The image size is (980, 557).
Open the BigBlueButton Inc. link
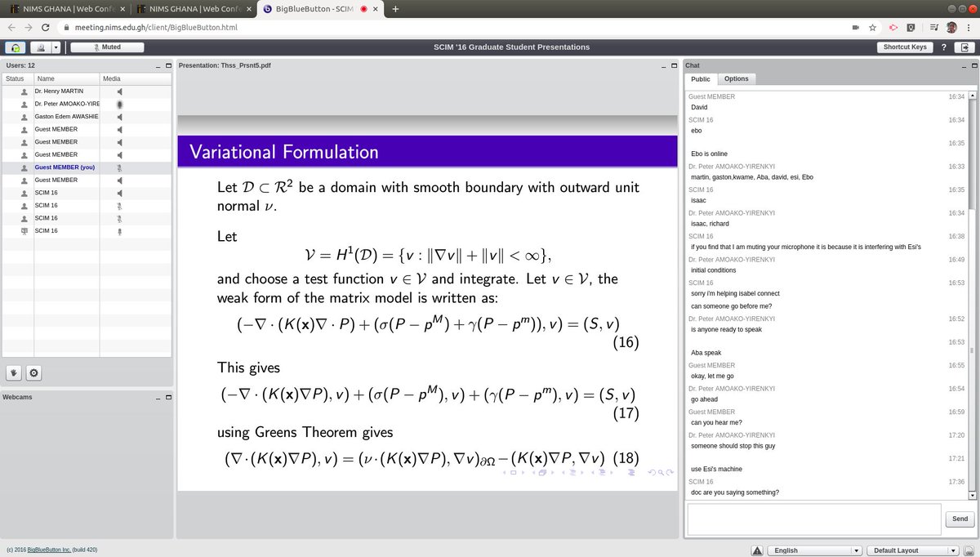tap(49, 550)
